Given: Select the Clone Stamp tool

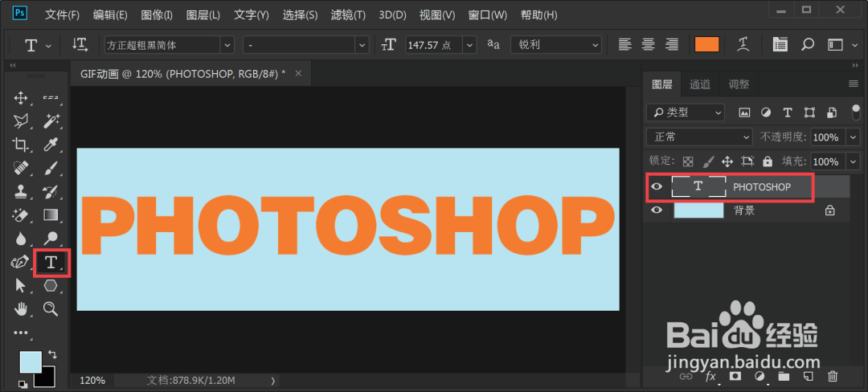Looking at the screenshot, I should [20, 191].
